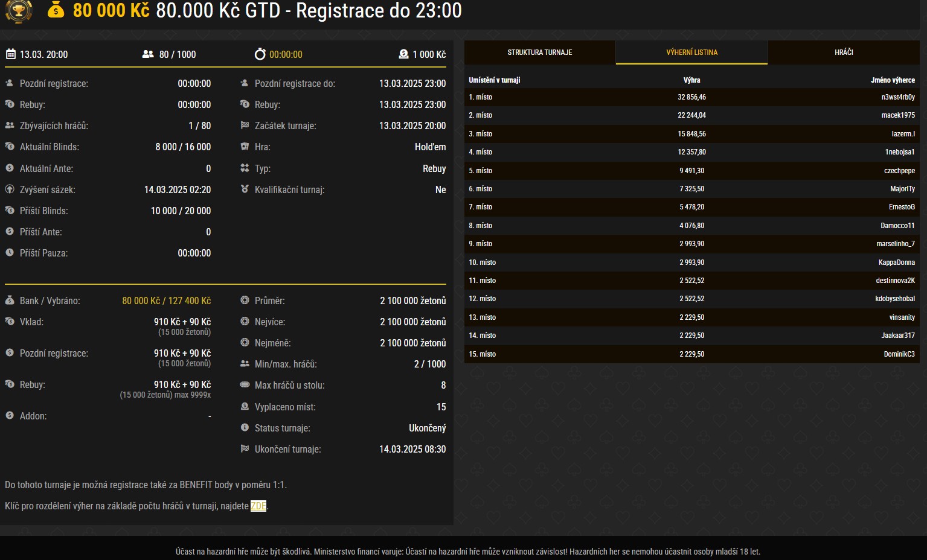Viewport: 927px width, 560px height.
Task: Click the flag icon beside Ukončení turnaje
Action: pos(245,449)
